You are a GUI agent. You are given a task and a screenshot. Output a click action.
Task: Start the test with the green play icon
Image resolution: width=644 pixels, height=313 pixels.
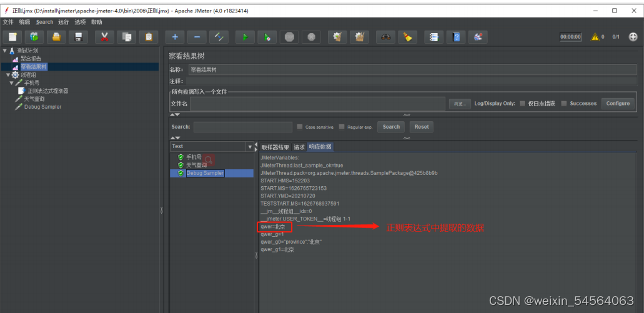[x=245, y=37]
